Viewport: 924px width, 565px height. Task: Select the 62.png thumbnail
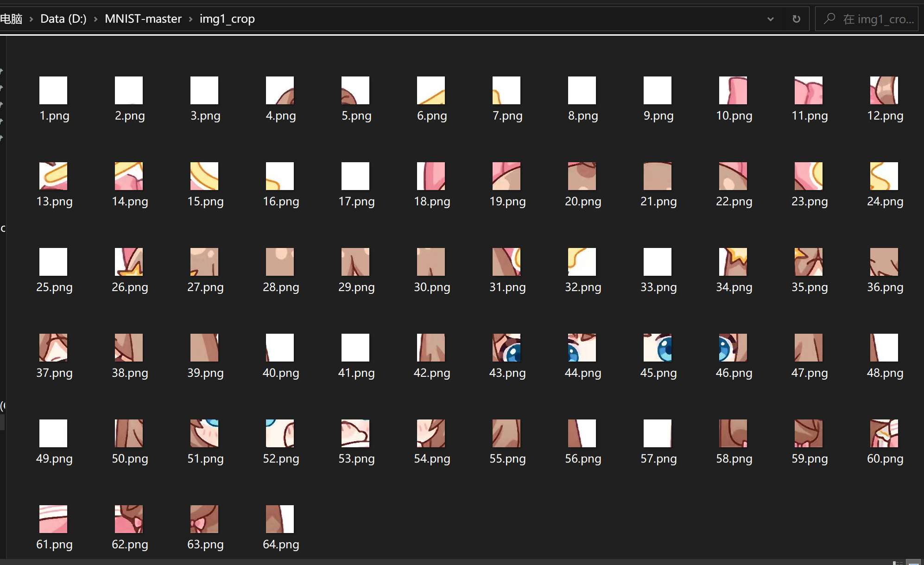point(129,519)
